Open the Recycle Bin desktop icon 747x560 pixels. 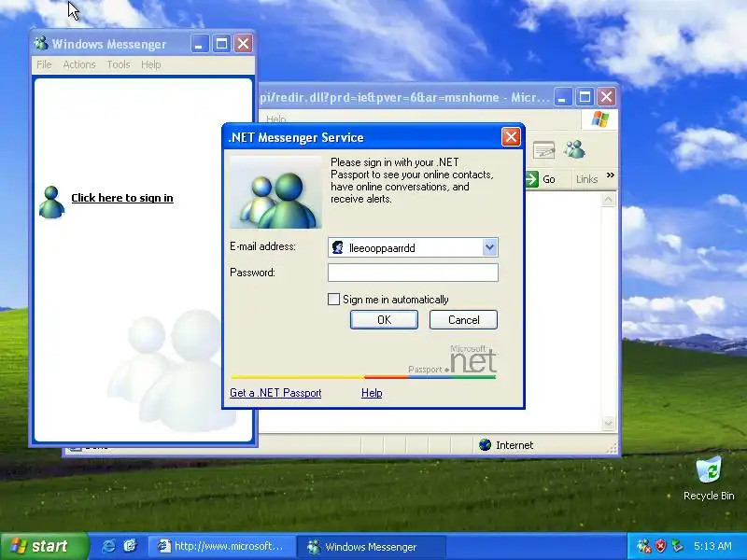click(x=709, y=478)
